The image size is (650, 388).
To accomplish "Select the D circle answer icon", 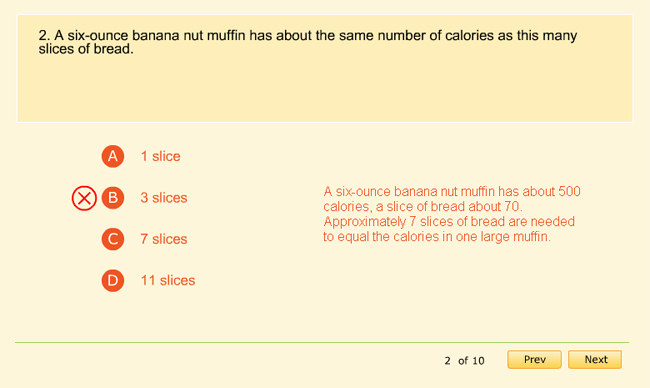I will pyautogui.click(x=113, y=281).
